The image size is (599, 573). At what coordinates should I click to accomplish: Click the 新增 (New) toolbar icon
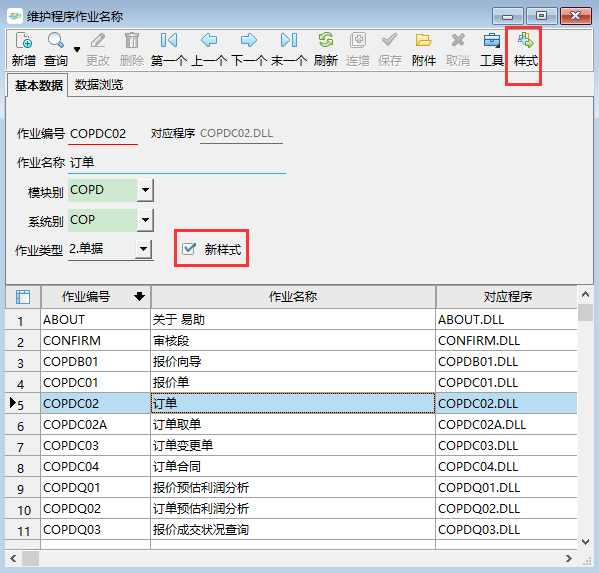(23, 50)
